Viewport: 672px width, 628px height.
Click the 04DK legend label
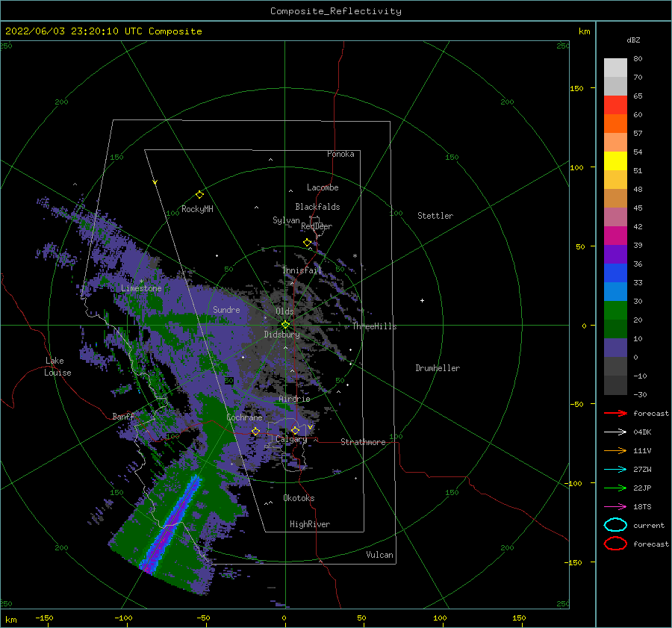[x=642, y=432]
